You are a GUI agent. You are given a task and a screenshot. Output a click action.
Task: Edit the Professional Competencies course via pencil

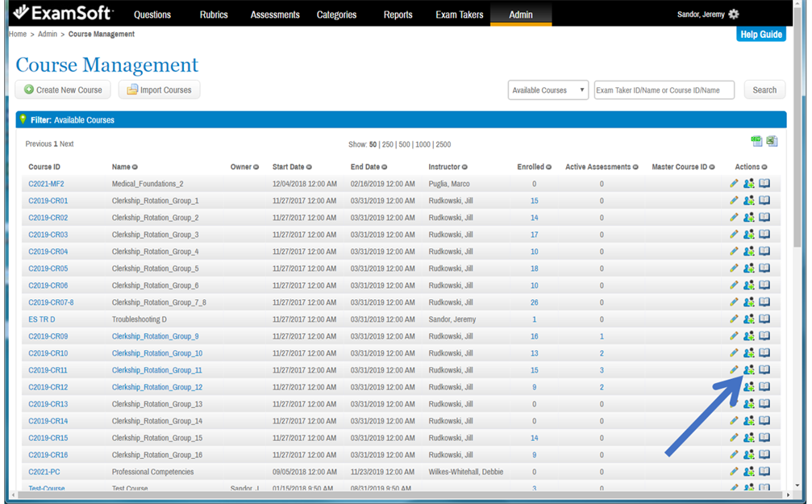coord(734,472)
